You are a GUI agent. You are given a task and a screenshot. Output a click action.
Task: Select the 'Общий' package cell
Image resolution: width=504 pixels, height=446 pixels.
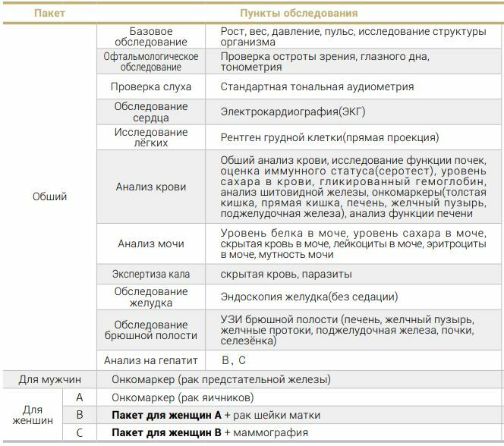click(x=49, y=196)
